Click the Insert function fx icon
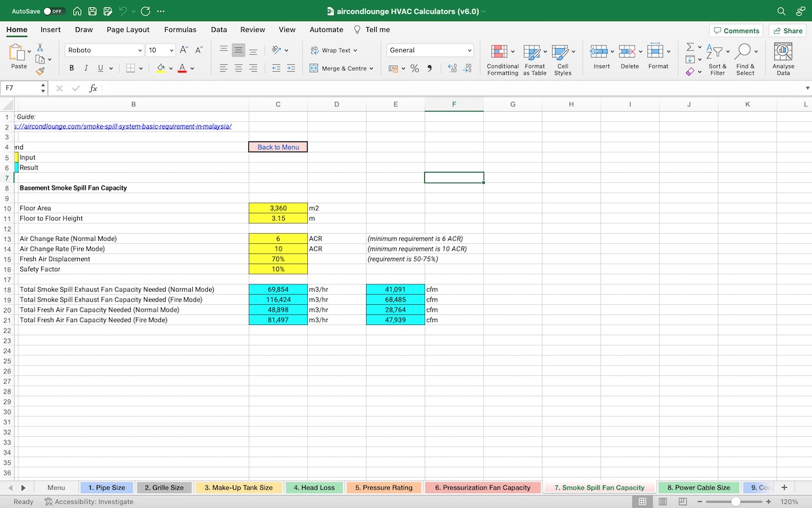Image resolution: width=812 pixels, height=508 pixels. click(x=93, y=88)
